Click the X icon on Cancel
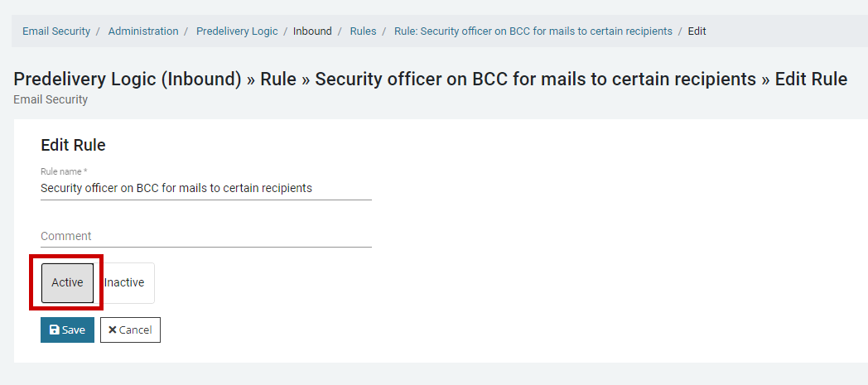868x385 pixels. pos(113,330)
